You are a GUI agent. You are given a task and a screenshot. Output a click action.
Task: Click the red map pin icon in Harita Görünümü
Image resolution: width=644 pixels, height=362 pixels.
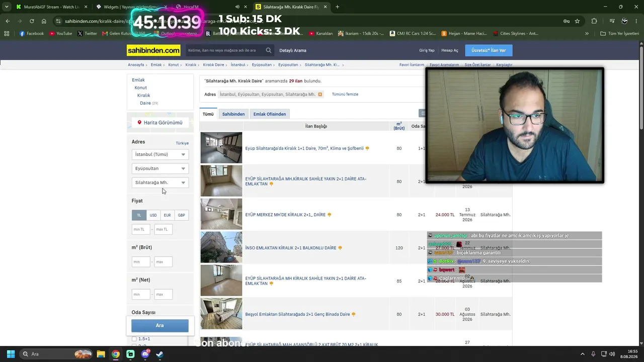pos(139,122)
